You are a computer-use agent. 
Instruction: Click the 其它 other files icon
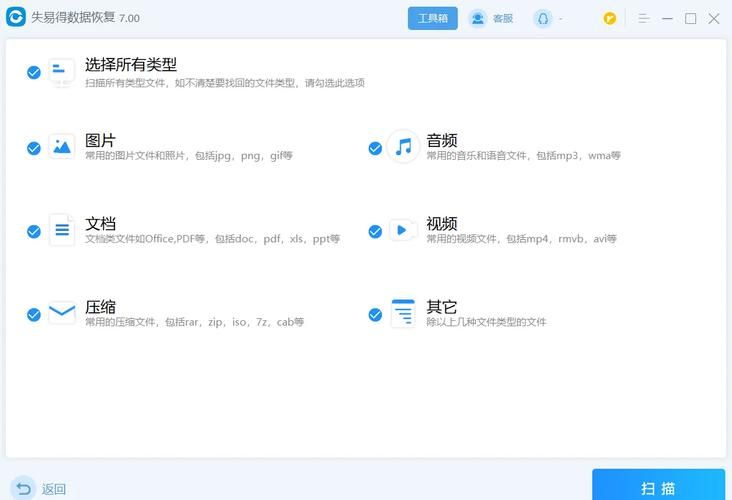tap(403, 313)
